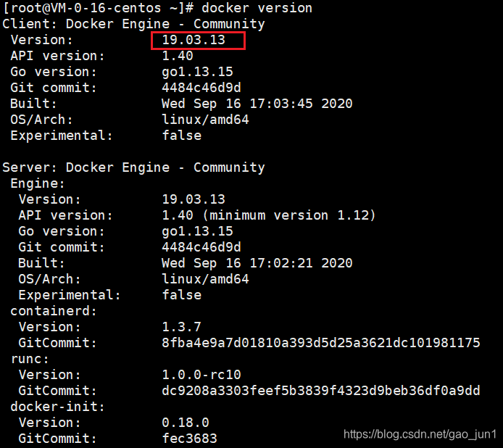This screenshot has height=448, width=503.
Task: Click the client built time 17:03:45 line
Action: pos(257,104)
